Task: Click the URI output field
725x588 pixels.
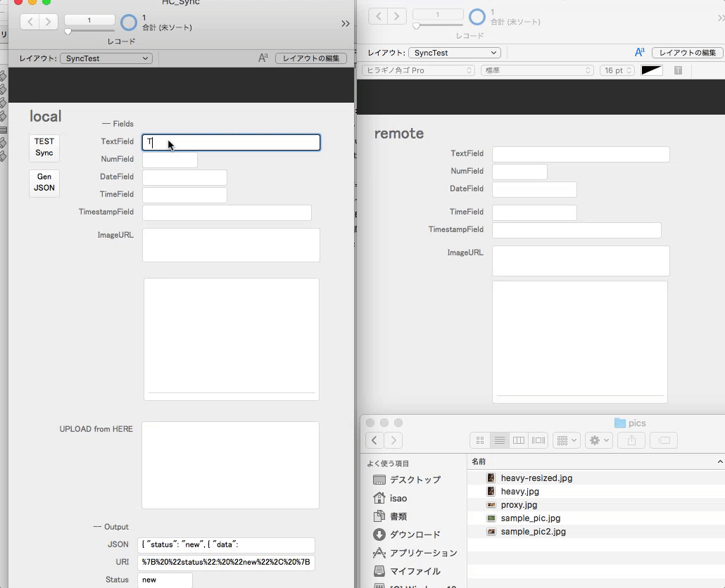Action: [226, 563]
